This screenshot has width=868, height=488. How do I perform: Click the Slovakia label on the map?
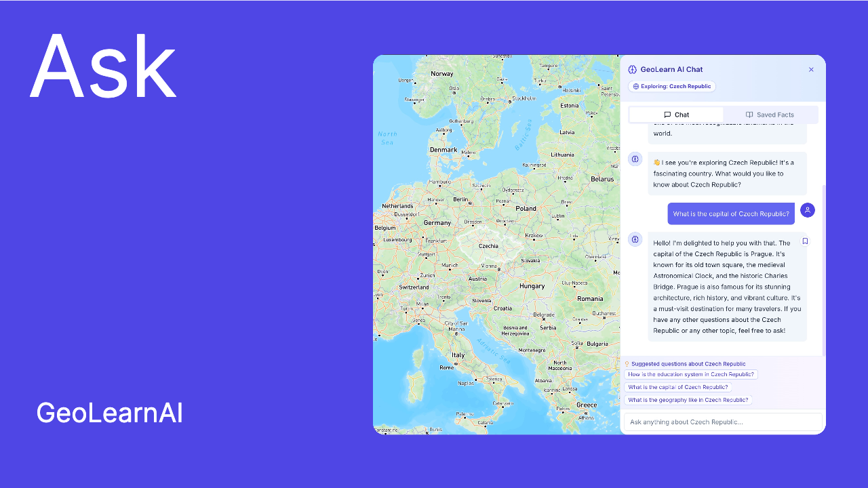pyautogui.click(x=530, y=260)
